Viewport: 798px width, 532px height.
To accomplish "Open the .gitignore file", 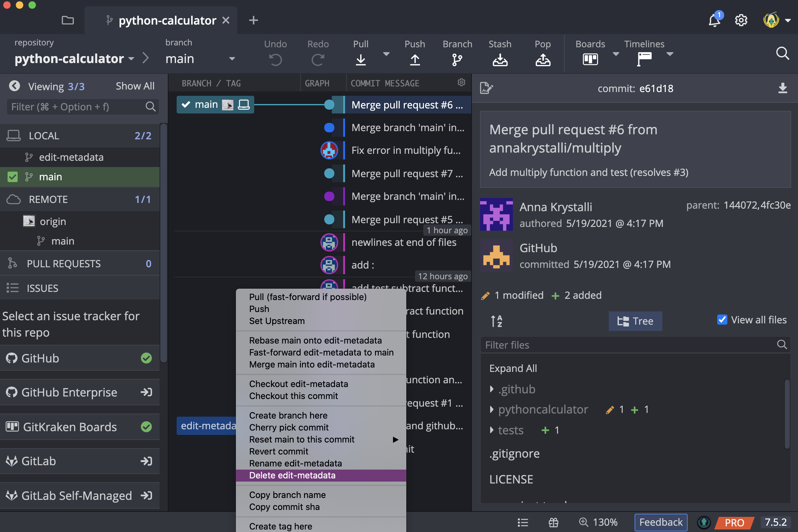I will pos(514,454).
